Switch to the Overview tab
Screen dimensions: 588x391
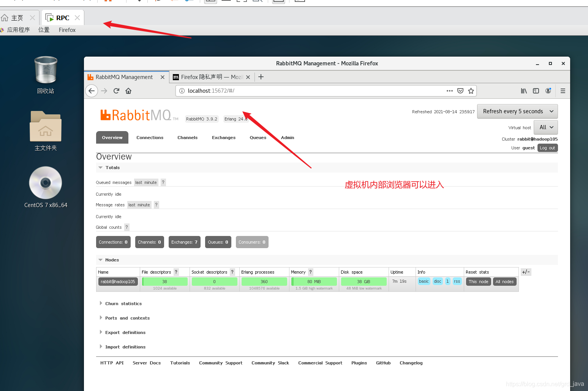pyautogui.click(x=112, y=138)
